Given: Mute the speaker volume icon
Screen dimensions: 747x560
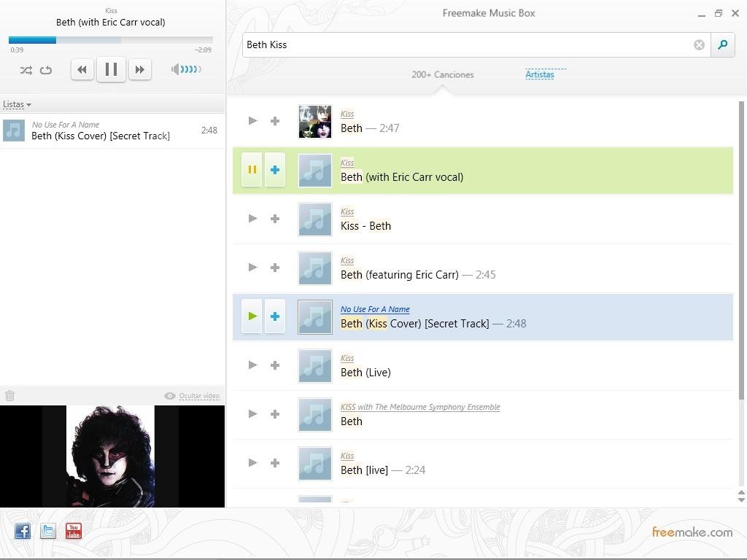Looking at the screenshot, I should pyautogui.click(x=175, y=69).
